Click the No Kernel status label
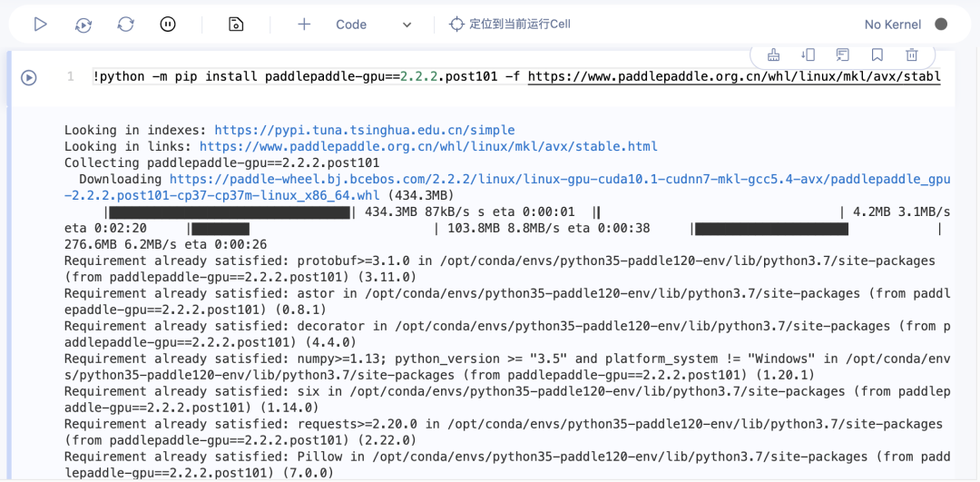Viewport: 980px width, 482px height. (893, 25)
